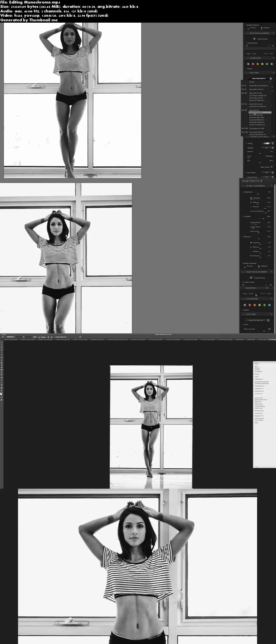Open crop gear settings in Photoshop options bar
The image size is (276, 644).
coord(52,337)
